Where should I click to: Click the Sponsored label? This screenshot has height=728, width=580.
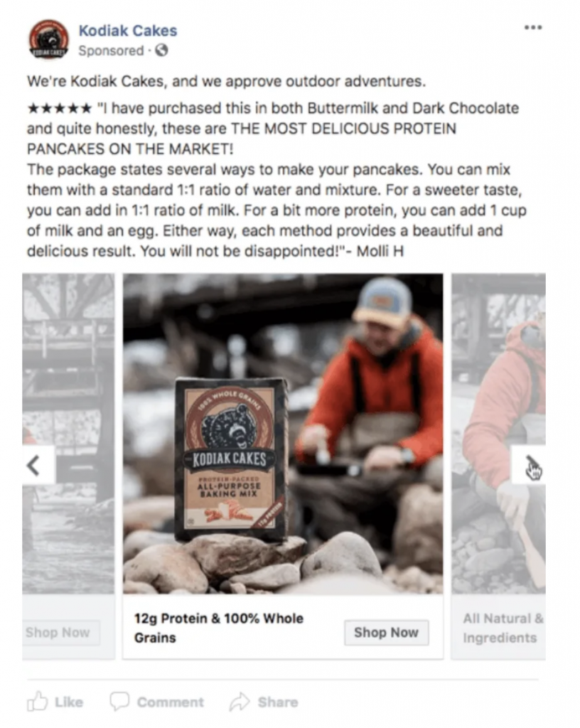click(111, 50)
